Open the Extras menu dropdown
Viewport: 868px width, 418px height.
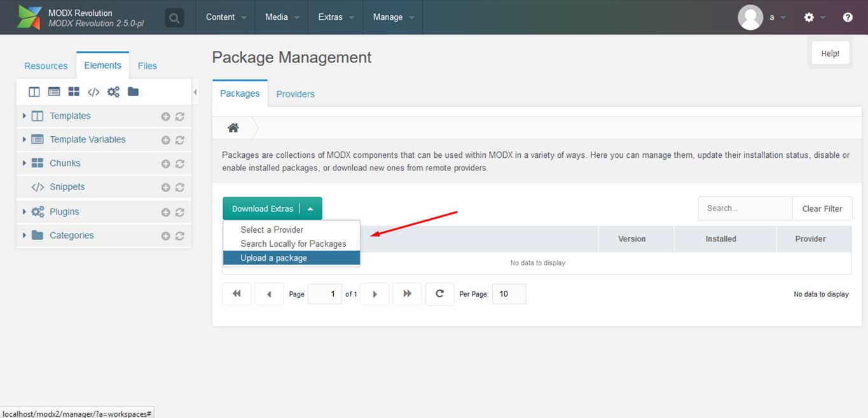[x=336, y=17]
